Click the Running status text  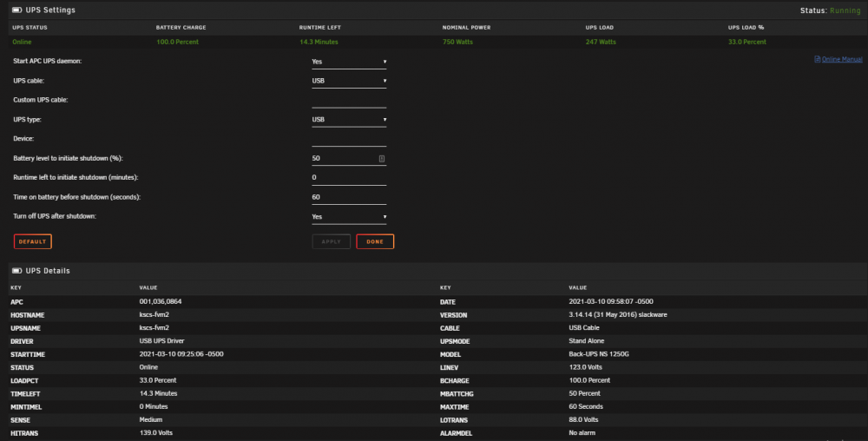(x=845, y=10)
